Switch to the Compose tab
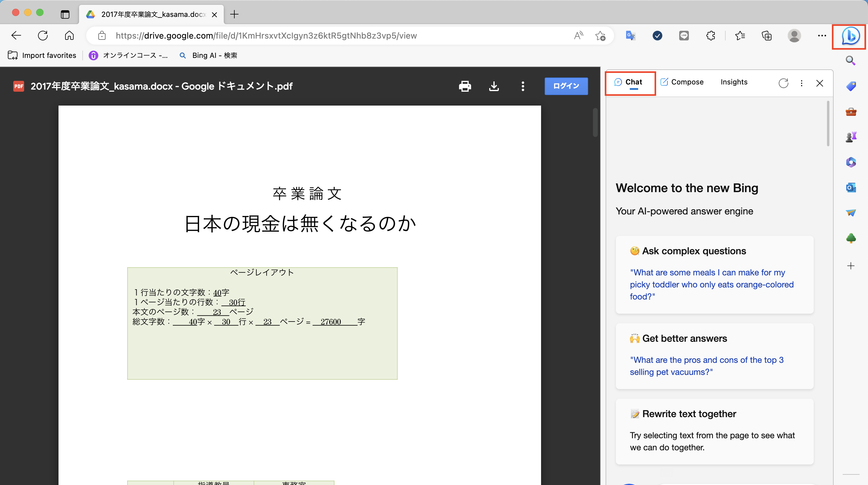 [x=681, y=81]
